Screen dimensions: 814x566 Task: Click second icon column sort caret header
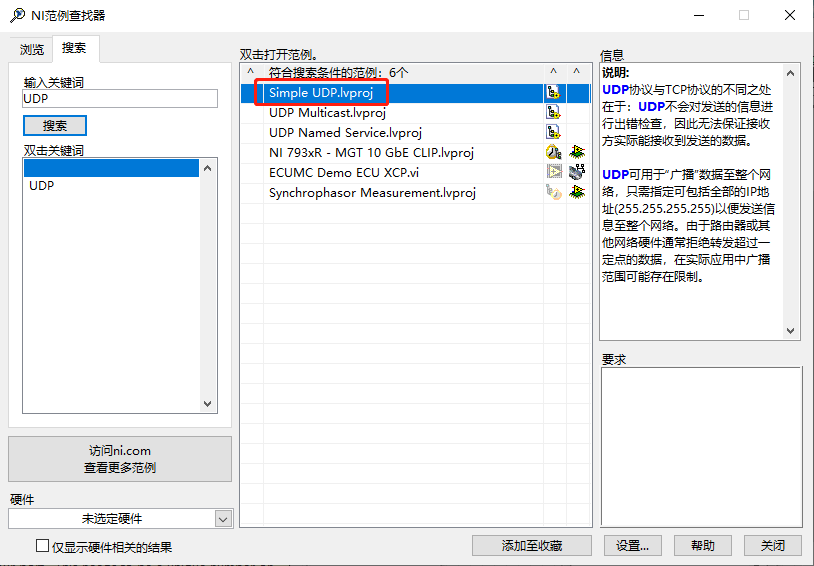point(576,72)
